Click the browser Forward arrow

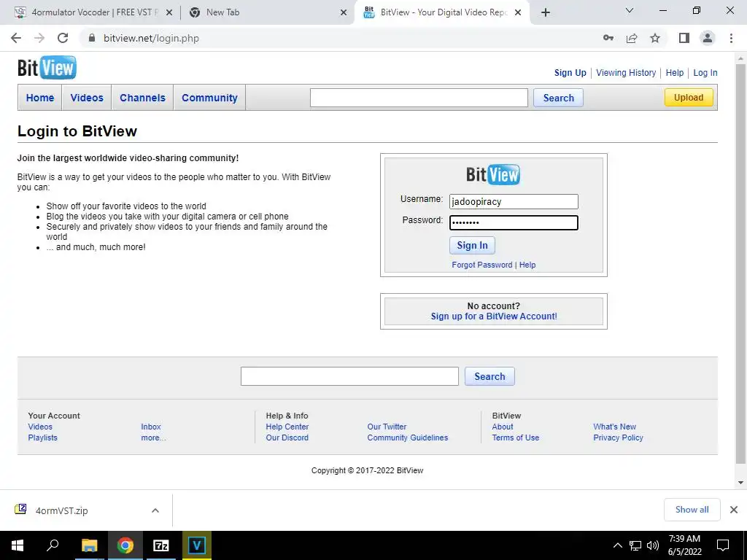coord(39,38)
